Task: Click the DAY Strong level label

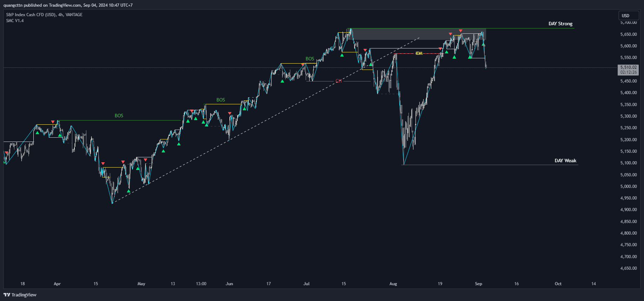Action: point(560,24)
